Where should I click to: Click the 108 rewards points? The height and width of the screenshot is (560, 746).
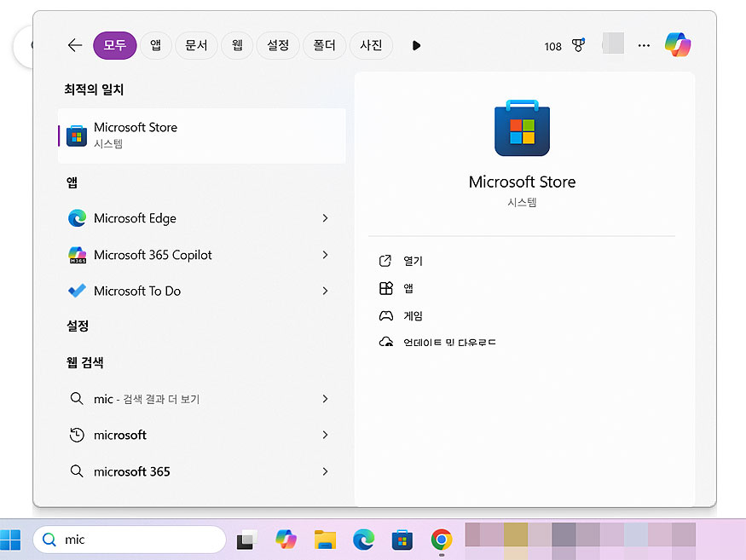click(x=552, y=47)
